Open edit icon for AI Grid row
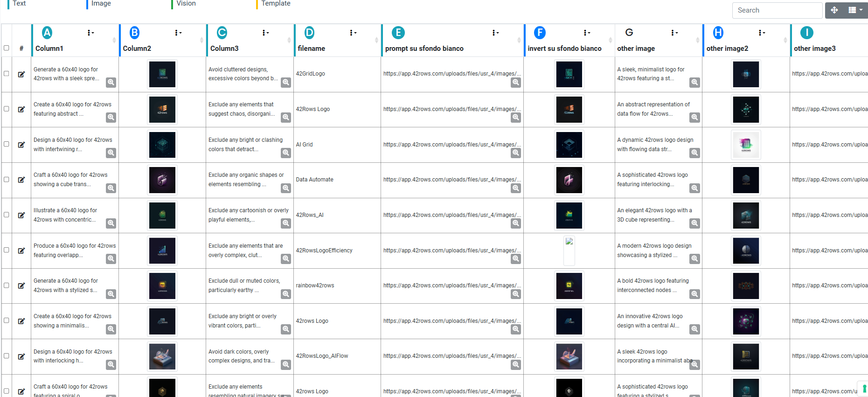 point(21,145)
